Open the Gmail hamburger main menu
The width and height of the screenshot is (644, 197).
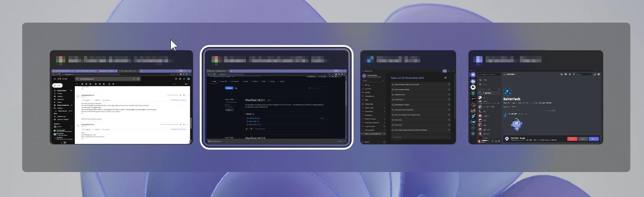coord(54,79)
